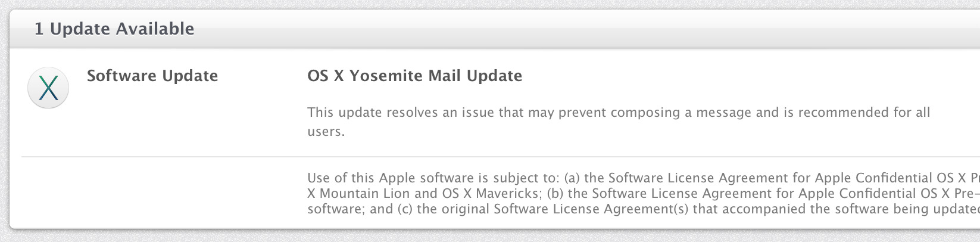Viewport: 980px width, 242px height.
Task: Click the divider line above the license text
Action: [476, 157]
